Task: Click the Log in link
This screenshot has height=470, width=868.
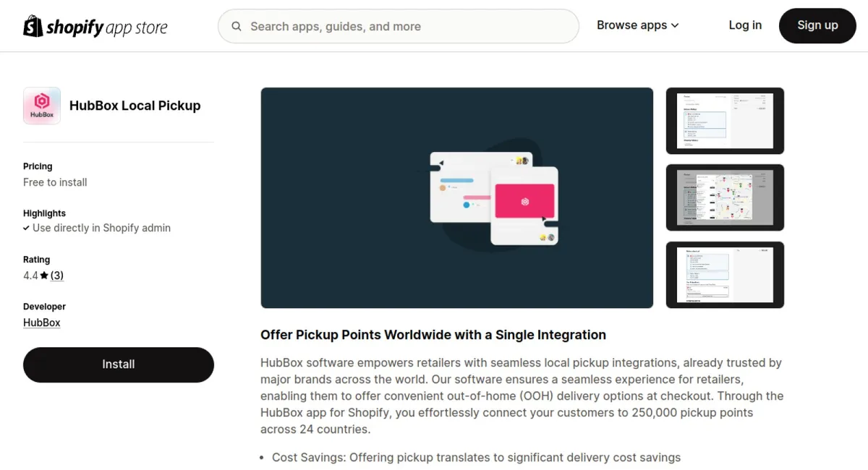Action: 745,25
